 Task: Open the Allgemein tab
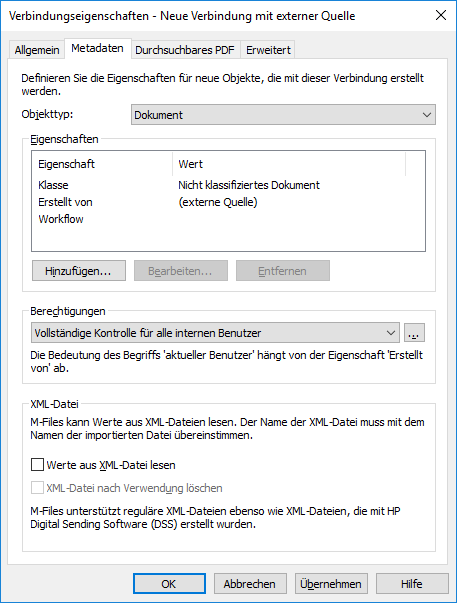pyautogui.click(x=37, y=50)
